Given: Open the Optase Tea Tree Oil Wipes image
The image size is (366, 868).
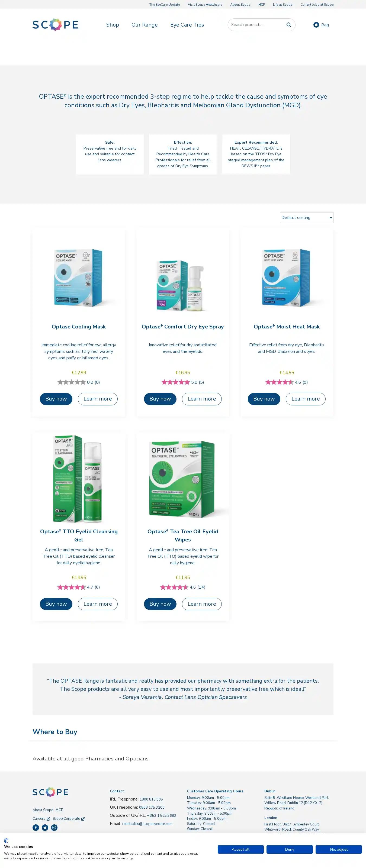Looking at the screenshot, I should point(183,479).
